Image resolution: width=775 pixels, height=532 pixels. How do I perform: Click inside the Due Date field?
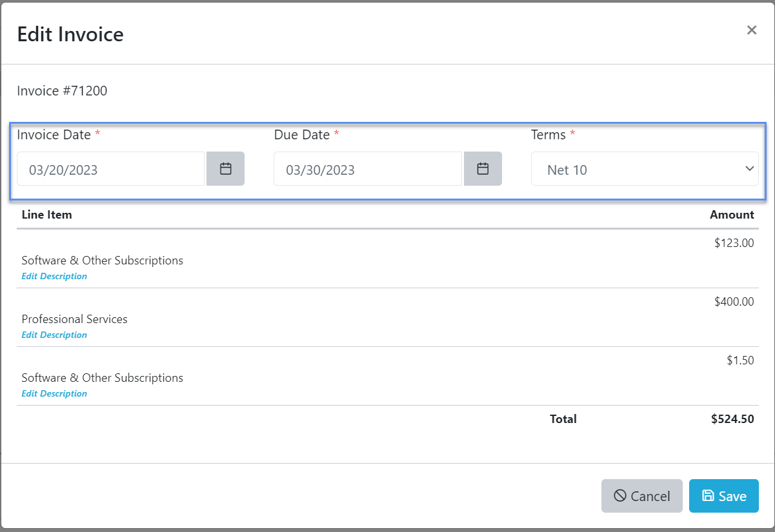[367, 168]
